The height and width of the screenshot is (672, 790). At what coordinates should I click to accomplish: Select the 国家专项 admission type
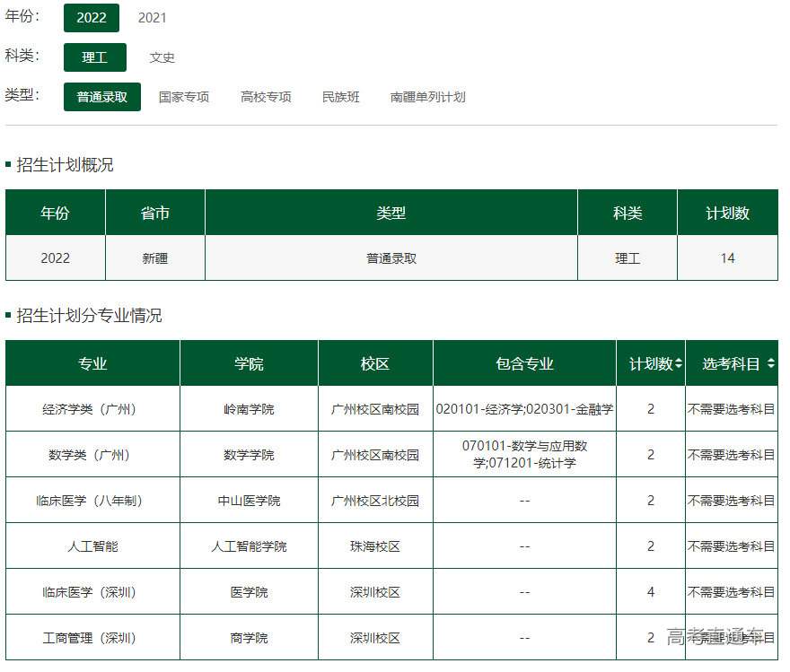[184, 97]
